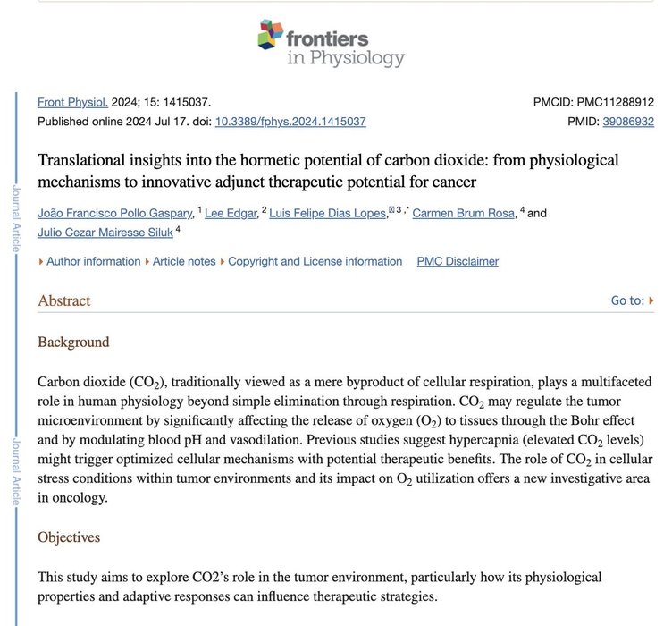Open author Julio Cezar Mairesse Siluk
This screenshot has width=672, height=626.
(105, 233)
